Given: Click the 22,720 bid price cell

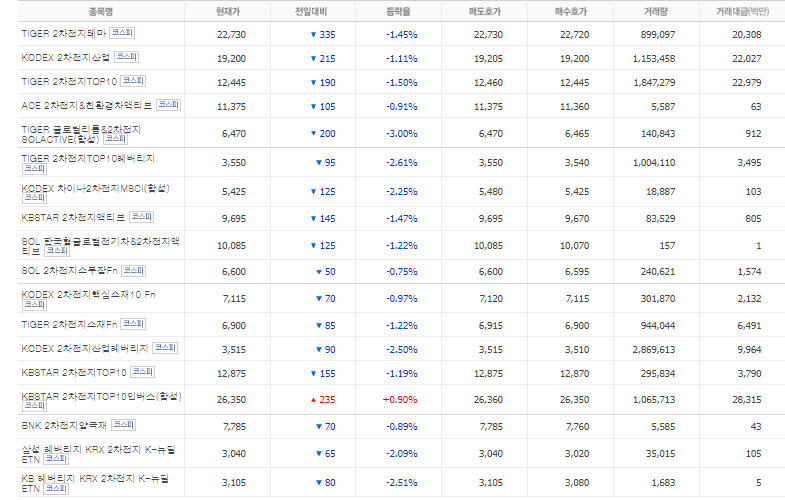Looking at the screenshot, I should coord(575,35).
